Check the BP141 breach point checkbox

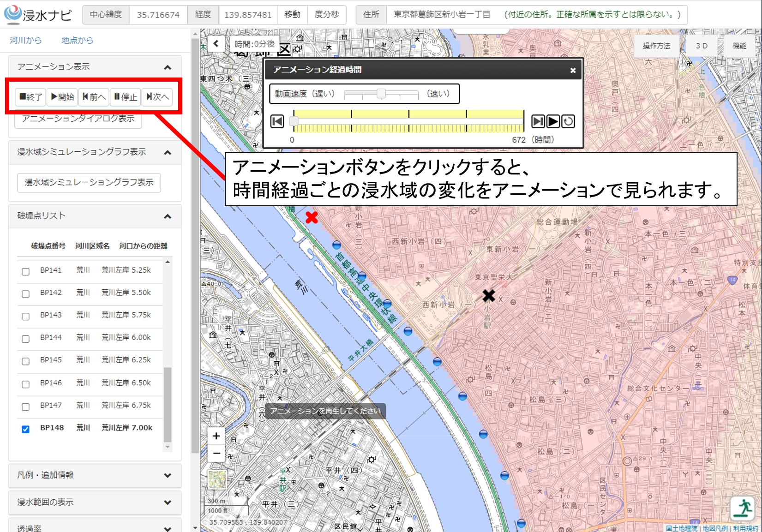(x=26, y=271)
